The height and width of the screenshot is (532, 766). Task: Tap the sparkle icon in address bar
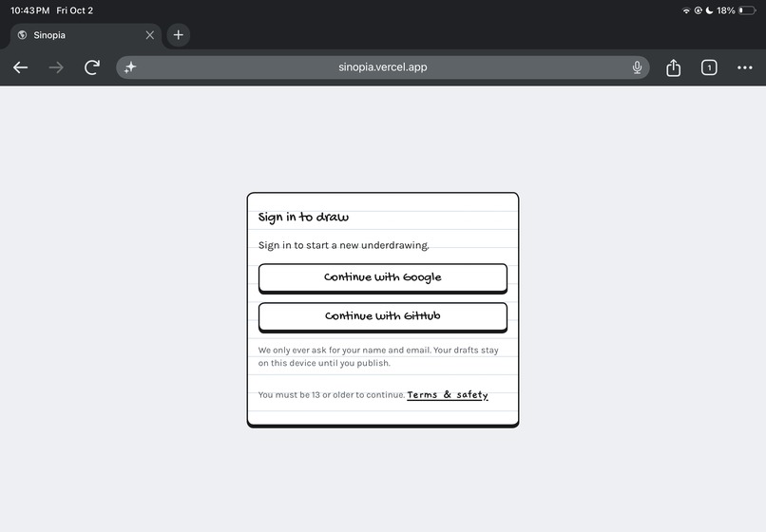130,67
